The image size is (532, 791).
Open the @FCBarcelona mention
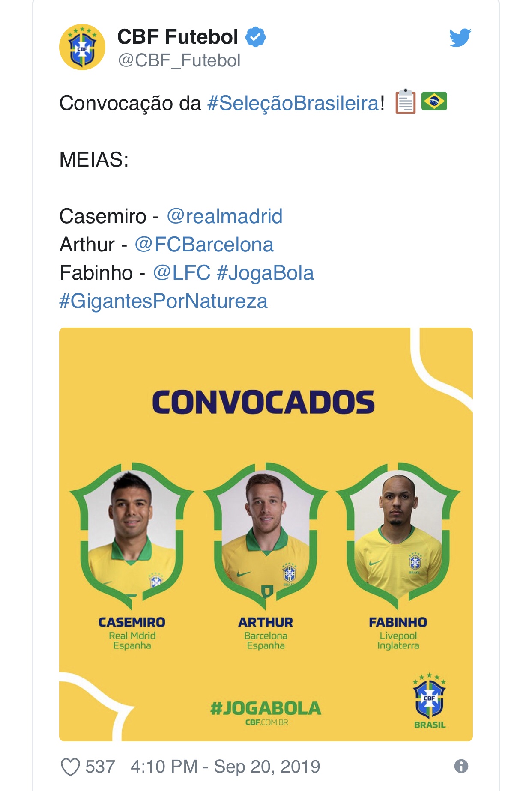pyautogui.click(x=204, y=245)
